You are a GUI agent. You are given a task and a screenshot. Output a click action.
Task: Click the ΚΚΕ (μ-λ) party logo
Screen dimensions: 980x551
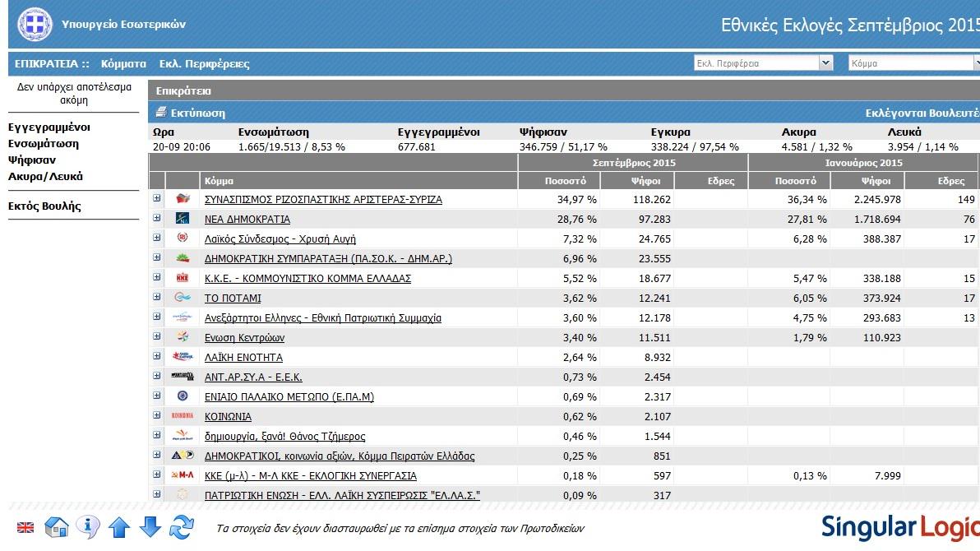point(183,475)
